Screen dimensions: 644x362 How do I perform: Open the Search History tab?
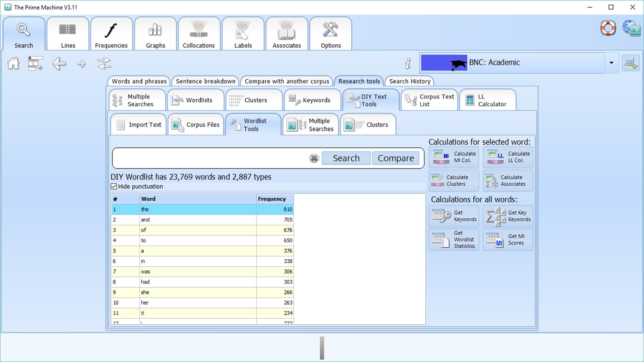click(x=410, y=81)
